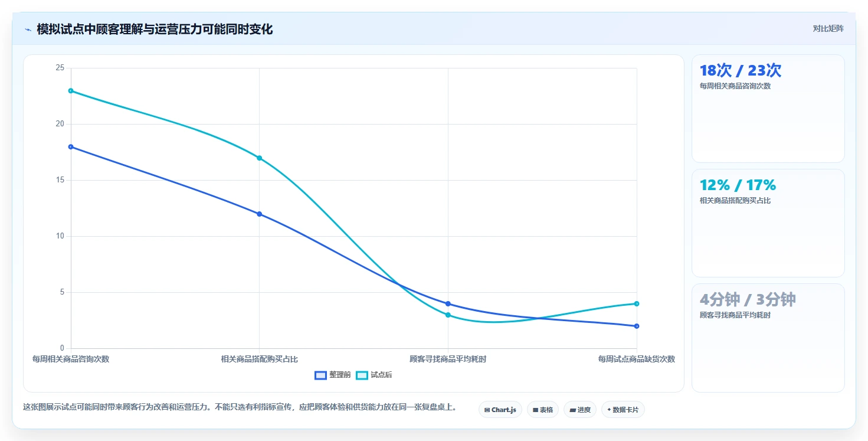Toggle the 试点后 series via its legend label
This screenshot has height=441, width=868.
381,375
